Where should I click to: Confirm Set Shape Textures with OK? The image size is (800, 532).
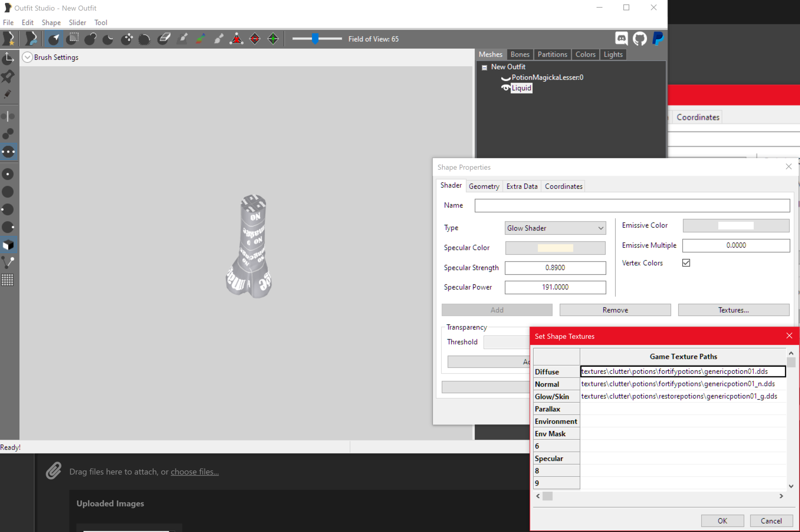click(x=722, y=521)
